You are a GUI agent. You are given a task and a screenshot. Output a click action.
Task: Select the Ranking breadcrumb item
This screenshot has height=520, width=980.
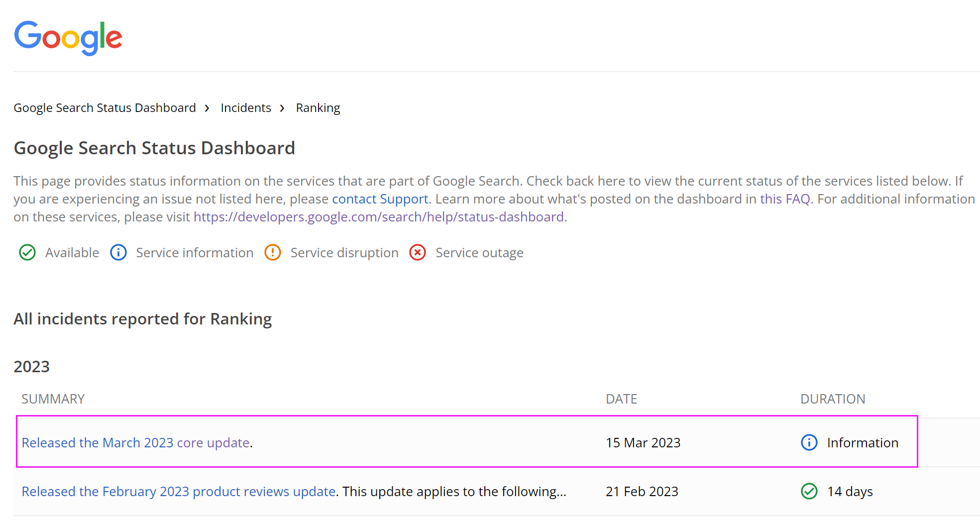coord(318,108)
